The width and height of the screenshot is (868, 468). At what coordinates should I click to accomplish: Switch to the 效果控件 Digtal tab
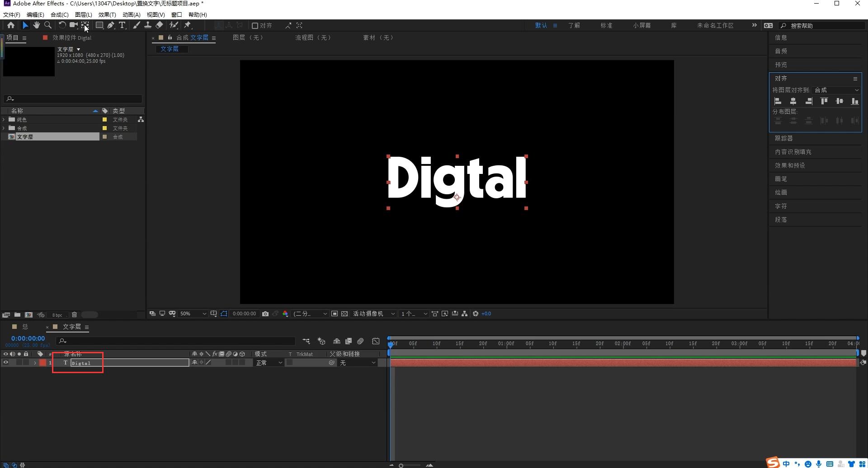[72, 38]
